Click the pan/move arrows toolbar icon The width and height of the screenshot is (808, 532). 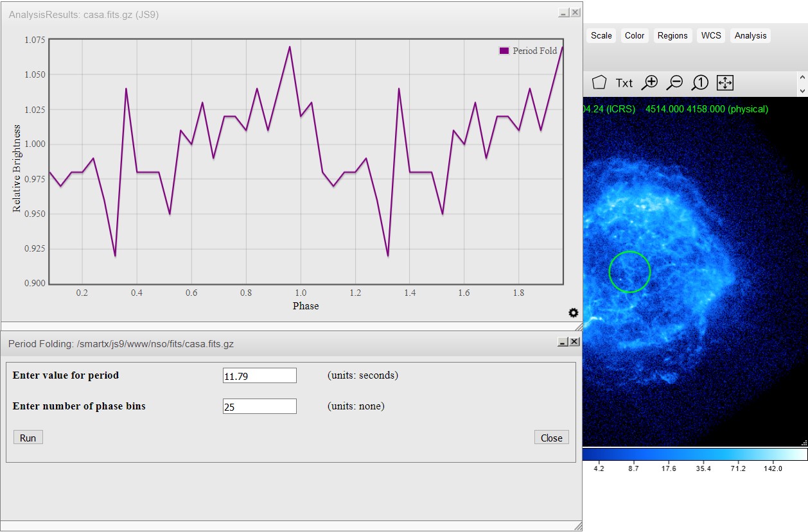[725, 82]
